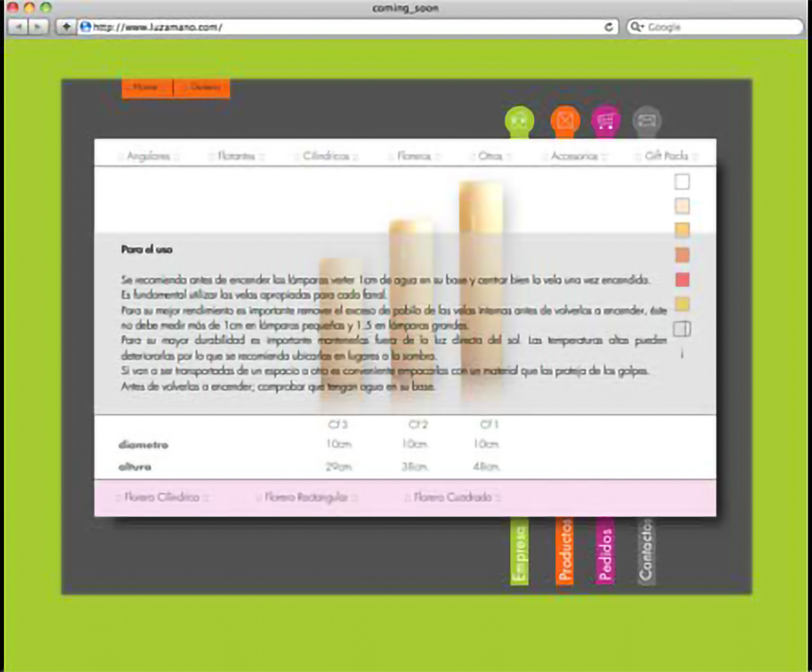Viewport: 812px width, 672px height.
Task: Reload the page with refresh icon
Action: (608, 27)
